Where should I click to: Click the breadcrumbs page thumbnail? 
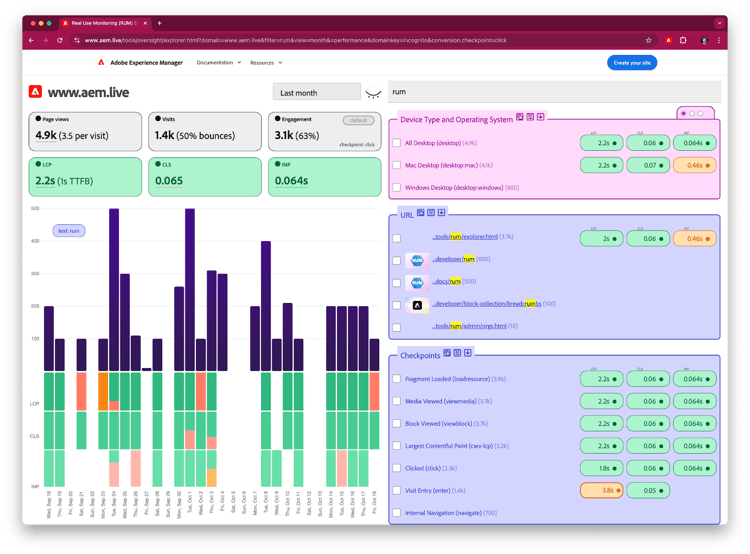417,305
